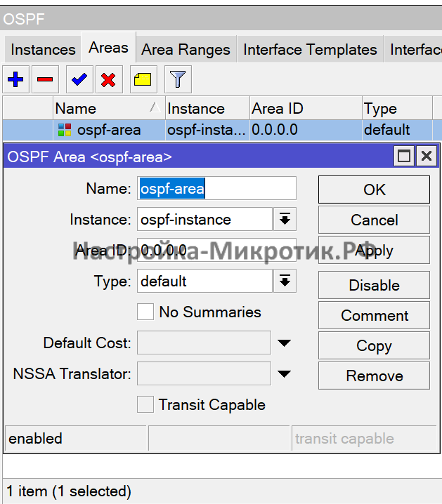
Task: Maximize the OSPF Area dialog window
Action: [404, 156]
